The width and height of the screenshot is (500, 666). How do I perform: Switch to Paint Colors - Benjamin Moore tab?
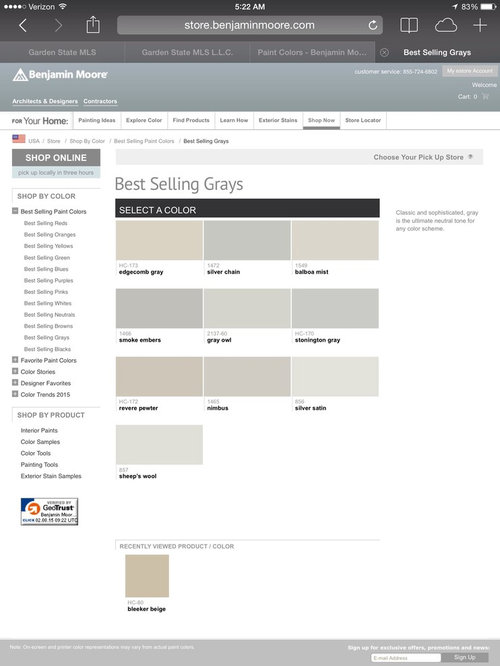pyautogui.click(x=312, y=52)
